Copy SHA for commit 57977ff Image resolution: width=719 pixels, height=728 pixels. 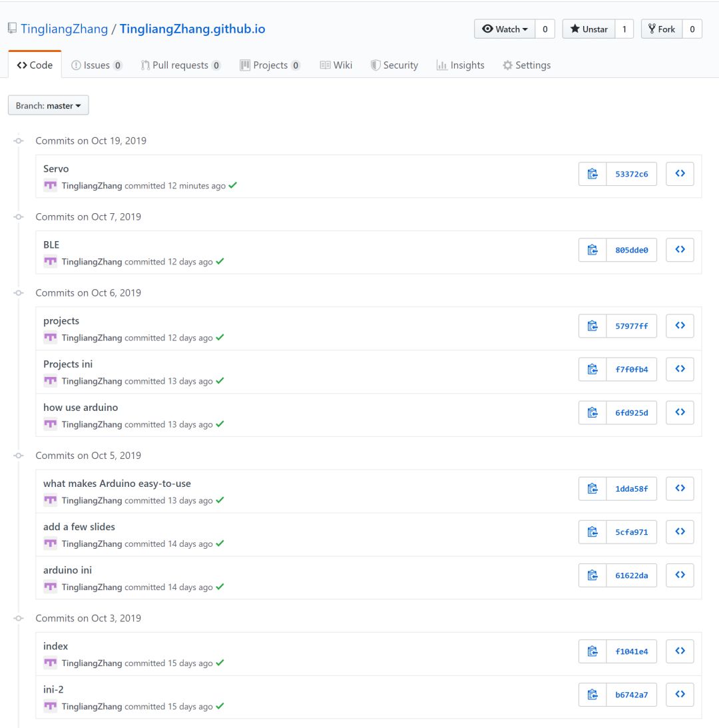click(x=593, y=326)
